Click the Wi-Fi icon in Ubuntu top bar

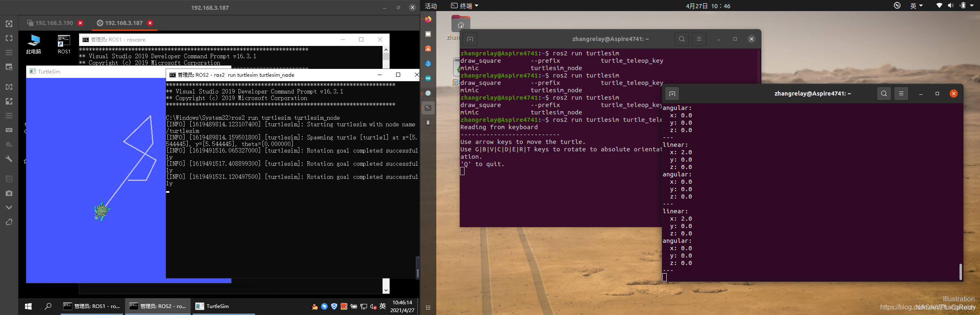[x=939, y=5]
